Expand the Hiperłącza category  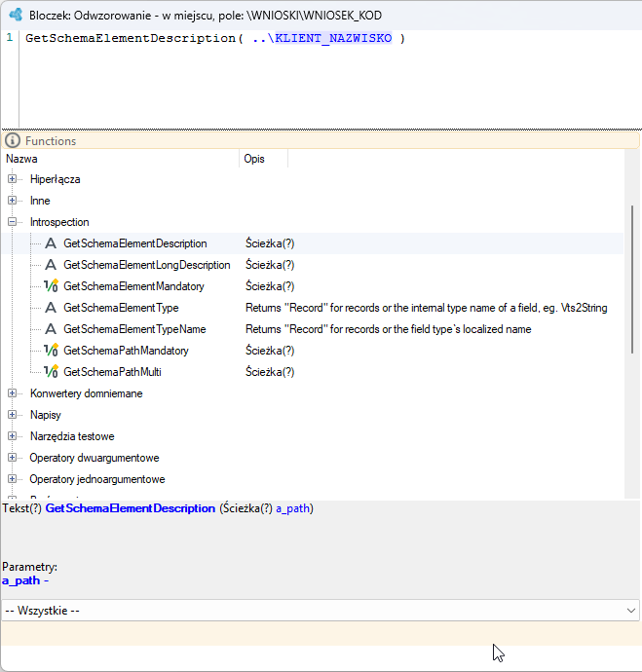pyautogui.click(x=12, y=179)
